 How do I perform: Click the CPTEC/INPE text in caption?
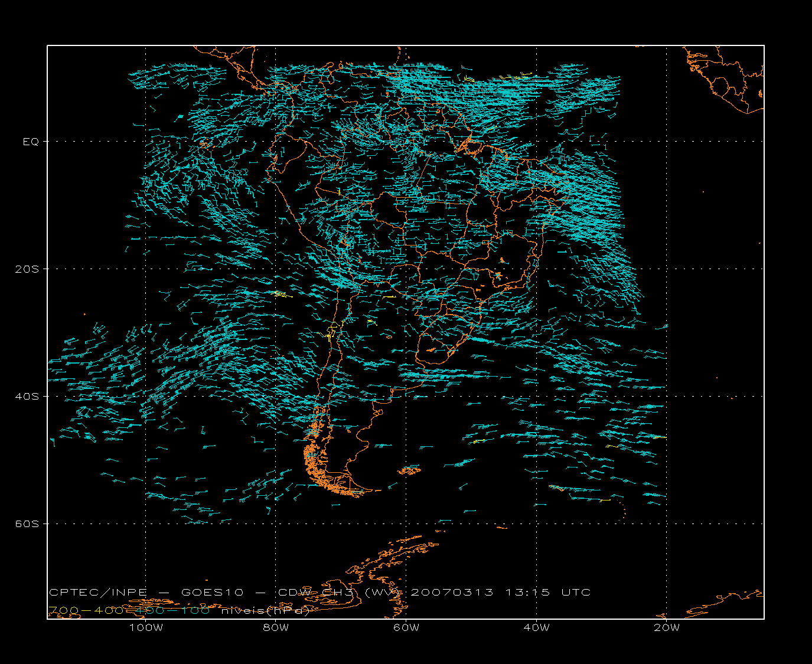[x=98, y=592]
